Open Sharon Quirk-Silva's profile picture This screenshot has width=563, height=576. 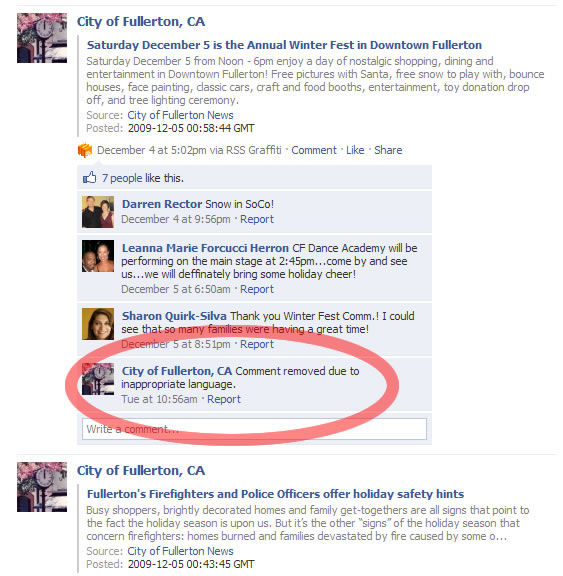(98, 324)
